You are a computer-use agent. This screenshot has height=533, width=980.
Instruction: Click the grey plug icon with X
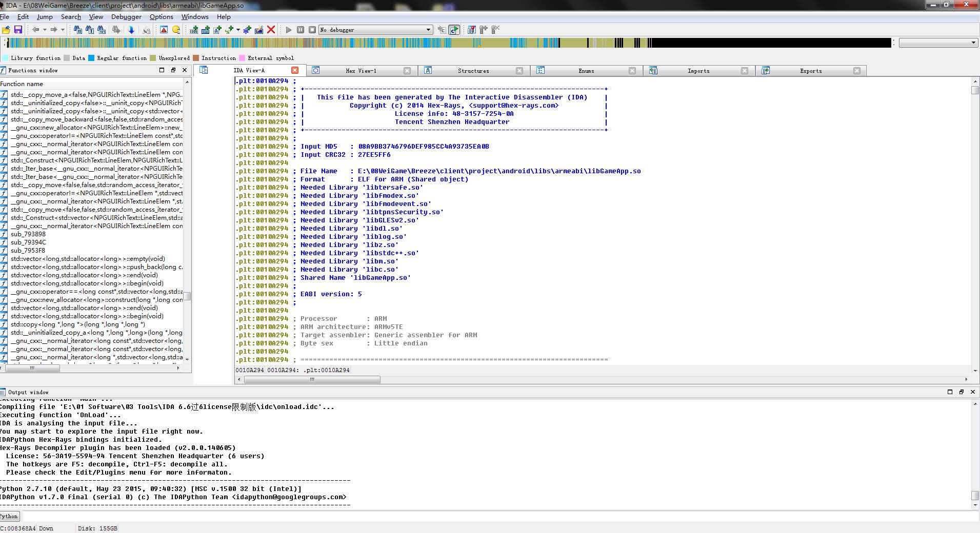[495, 30]
